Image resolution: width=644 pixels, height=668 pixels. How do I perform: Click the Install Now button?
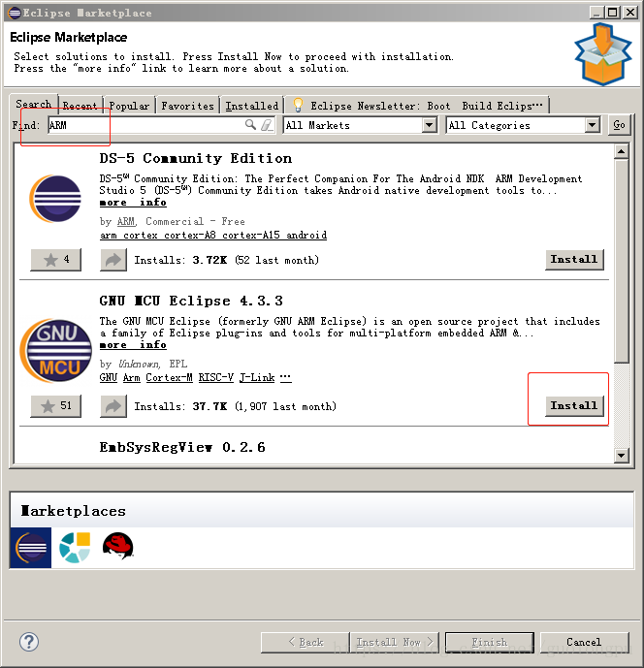394,642
